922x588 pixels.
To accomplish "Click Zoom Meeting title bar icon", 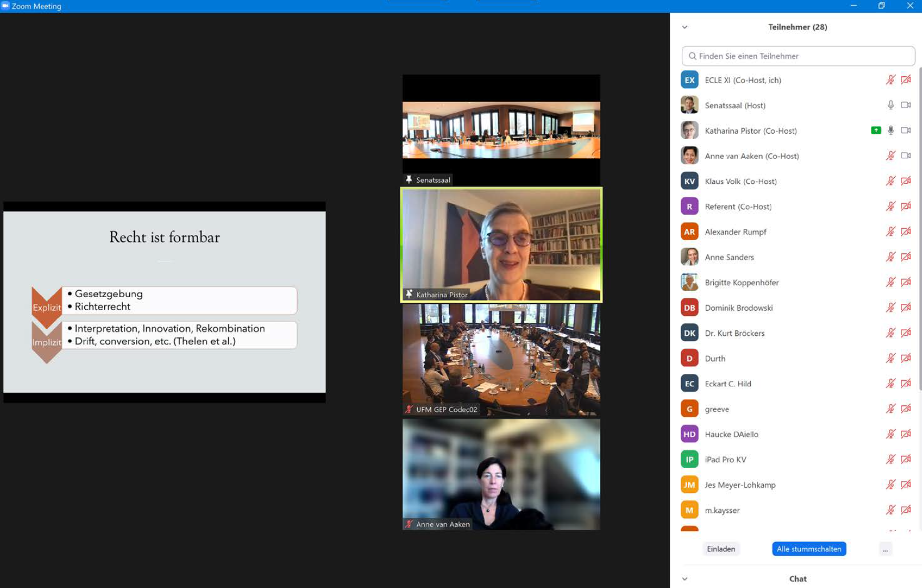I will 5,6.
